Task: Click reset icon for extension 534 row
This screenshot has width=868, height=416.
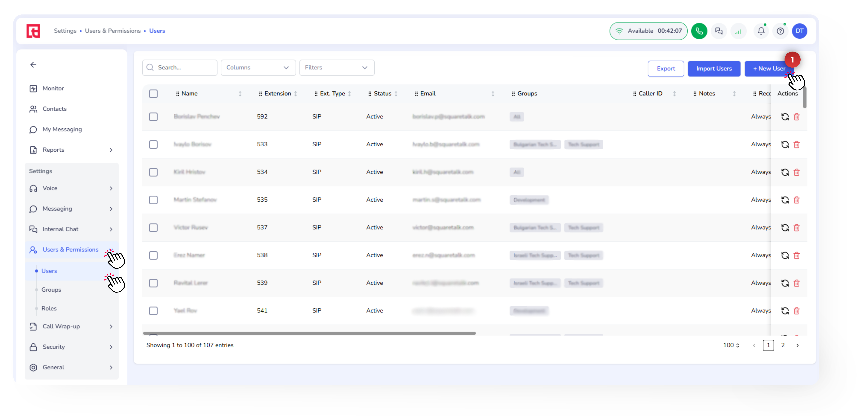Action: tap(785, 172)
